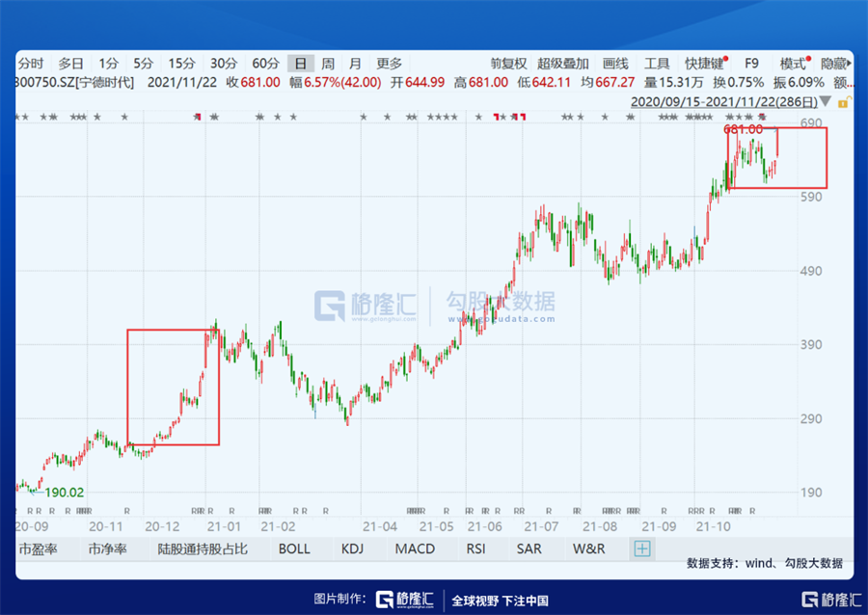Image resolution: width=868 pixels, height=615 pixels.
Task: Select the 市盈率 indicator tab
Action: click(39, 549)
